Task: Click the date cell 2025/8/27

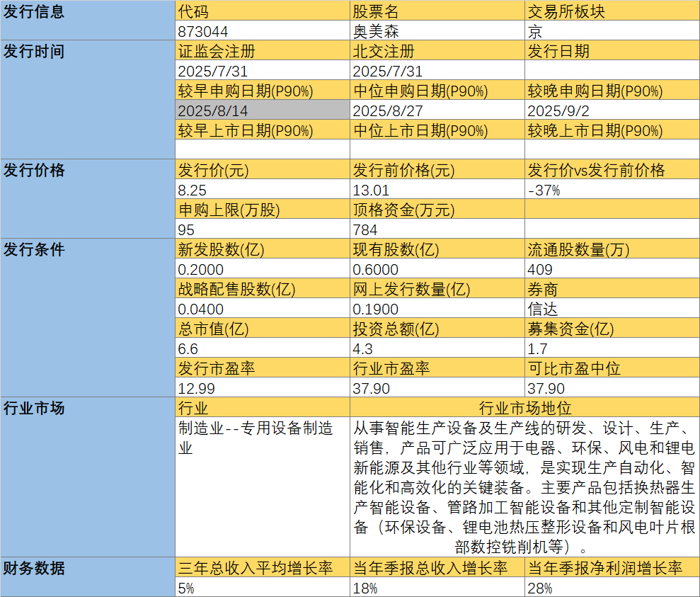Action: 437,109
